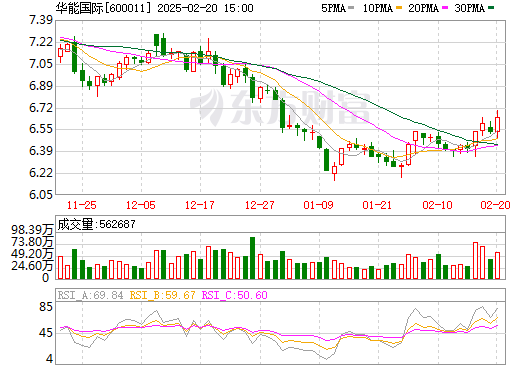The width and height of the screenshot is (520, 365).
Task: Click the 5PMA legend label
Action: [x=334, y=8]
